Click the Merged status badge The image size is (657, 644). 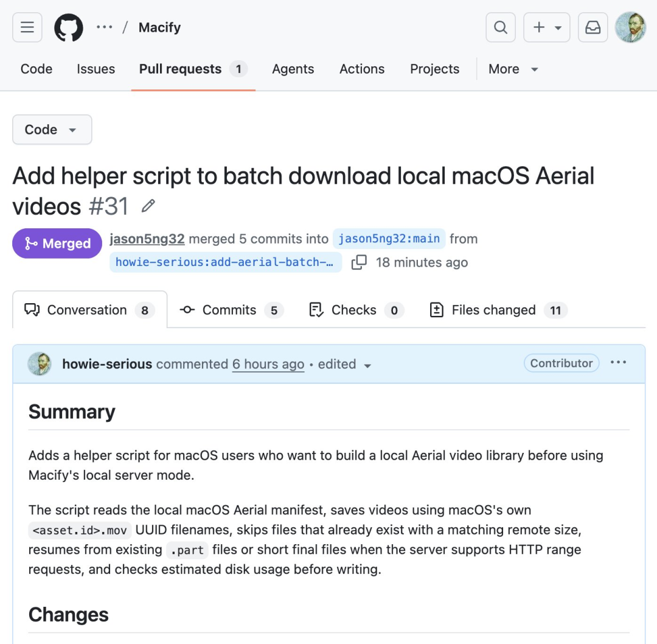57,243
